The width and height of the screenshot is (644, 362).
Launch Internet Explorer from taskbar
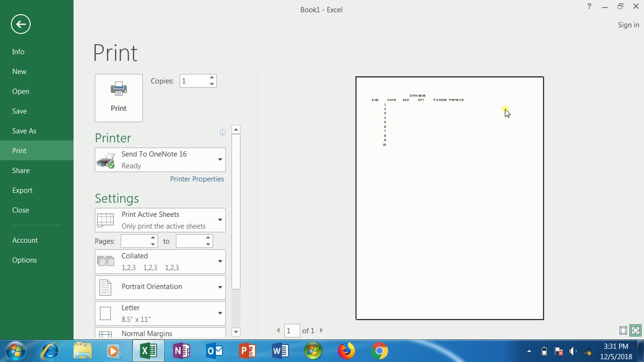pyautogui.click(x=50, y=350)
